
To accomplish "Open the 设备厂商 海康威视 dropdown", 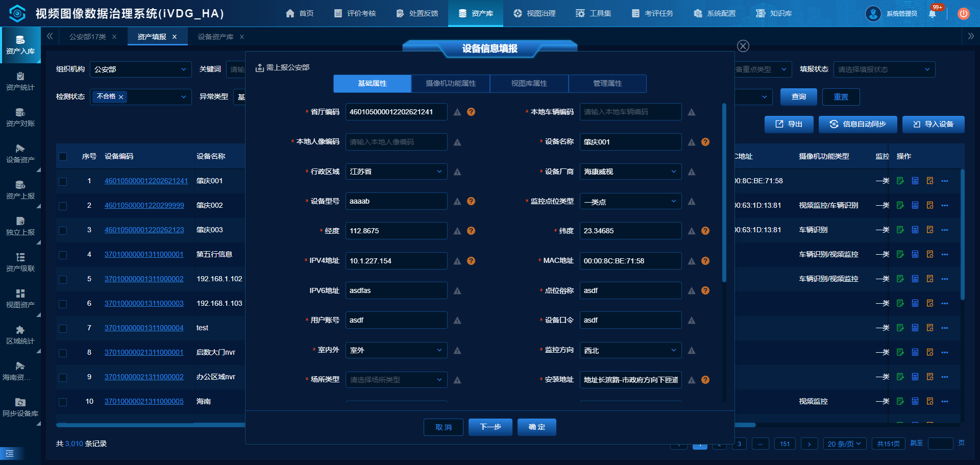I will tap(631, 172).
